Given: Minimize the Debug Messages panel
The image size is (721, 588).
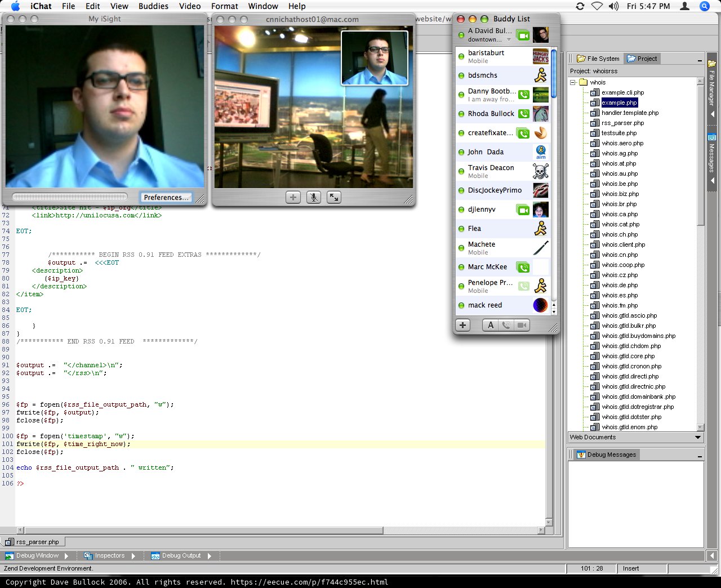Looking at the screenshot, I should pyautogui.click(x=700, y=456).
